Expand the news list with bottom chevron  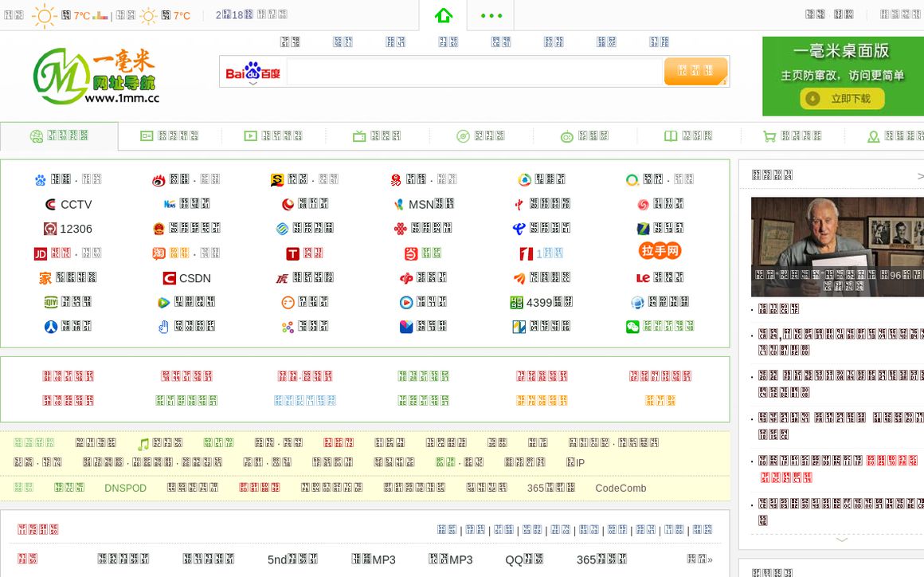841,540
